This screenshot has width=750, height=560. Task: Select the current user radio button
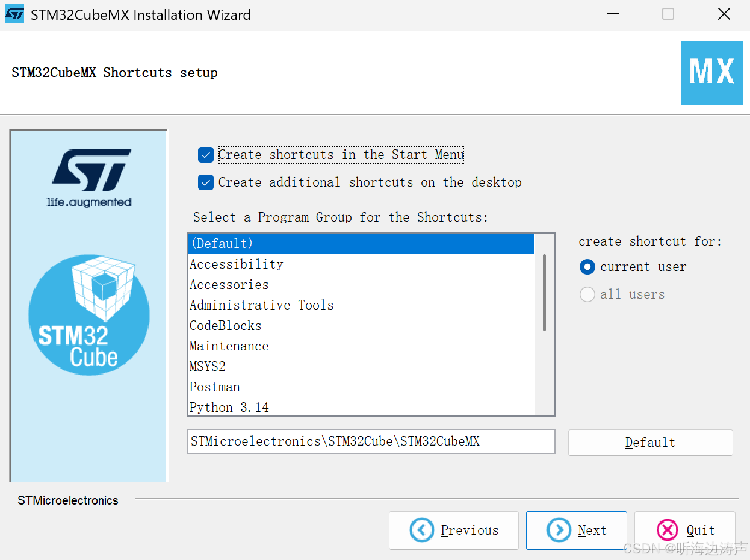[587, 267]
